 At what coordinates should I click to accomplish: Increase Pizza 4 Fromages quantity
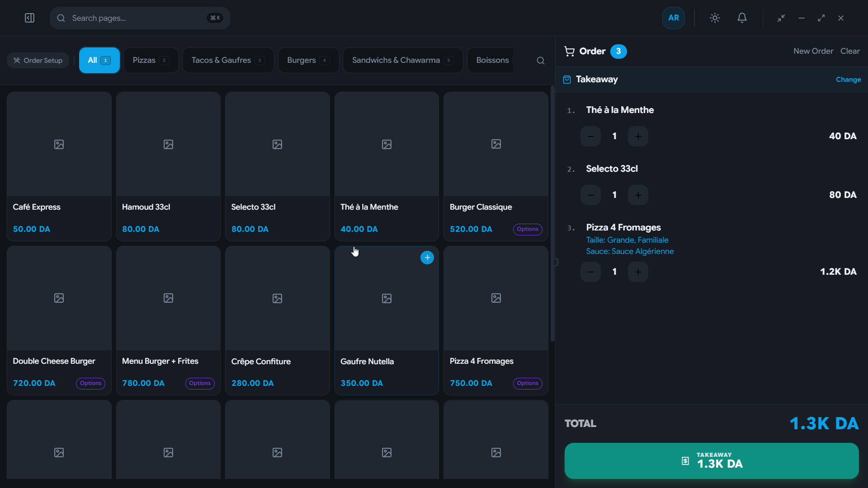pos(638,272)
